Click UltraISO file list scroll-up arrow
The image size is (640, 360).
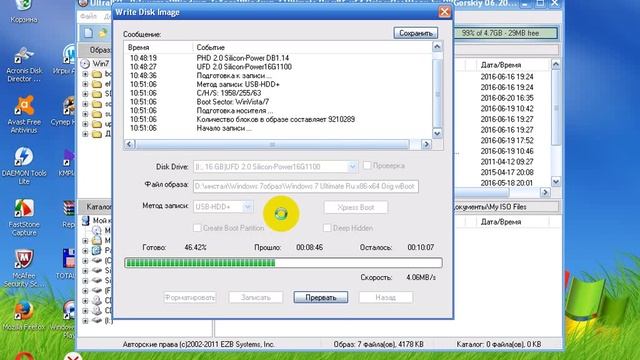[x=556, y=64]
